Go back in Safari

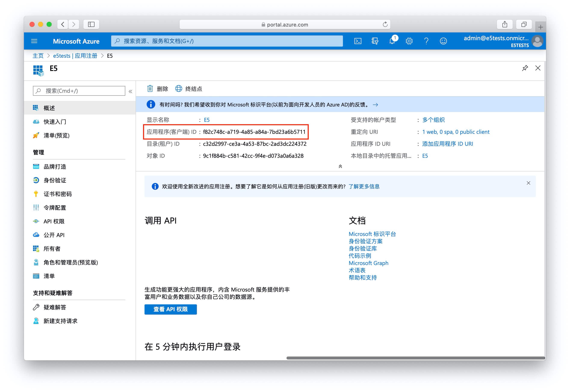pyautogui.click(x=63, y=24)
